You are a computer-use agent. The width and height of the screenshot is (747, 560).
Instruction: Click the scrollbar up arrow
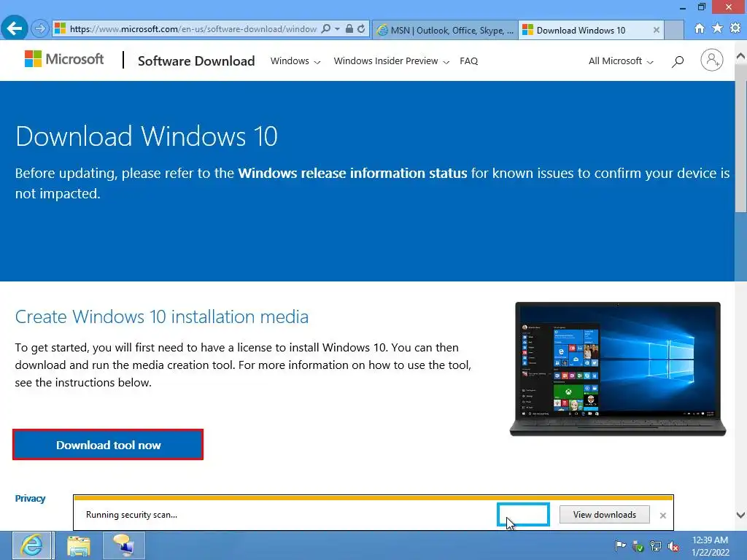(x=741, y=56)
